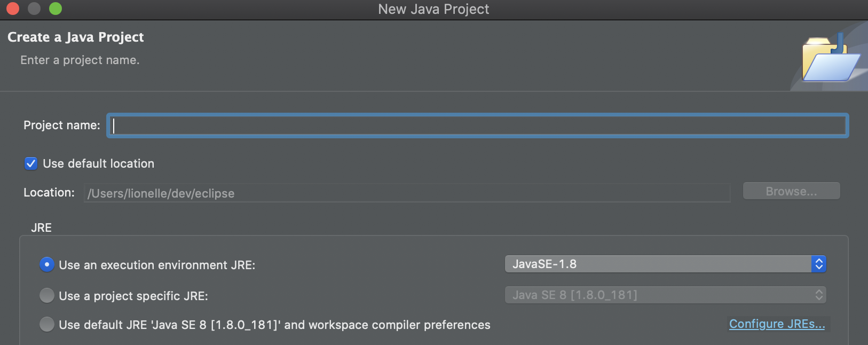Click the Location path field
The height and width of the screenshot is (345, 868).
tap(407, 193)
